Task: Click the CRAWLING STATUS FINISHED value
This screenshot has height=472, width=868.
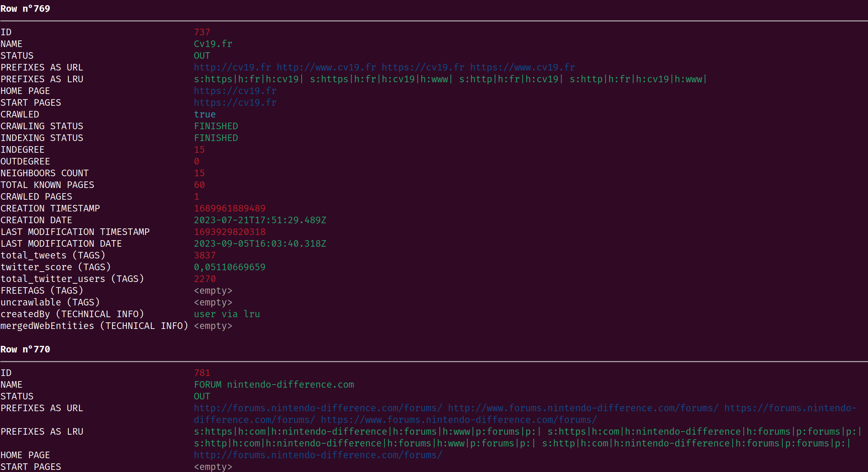Action: 216,126
